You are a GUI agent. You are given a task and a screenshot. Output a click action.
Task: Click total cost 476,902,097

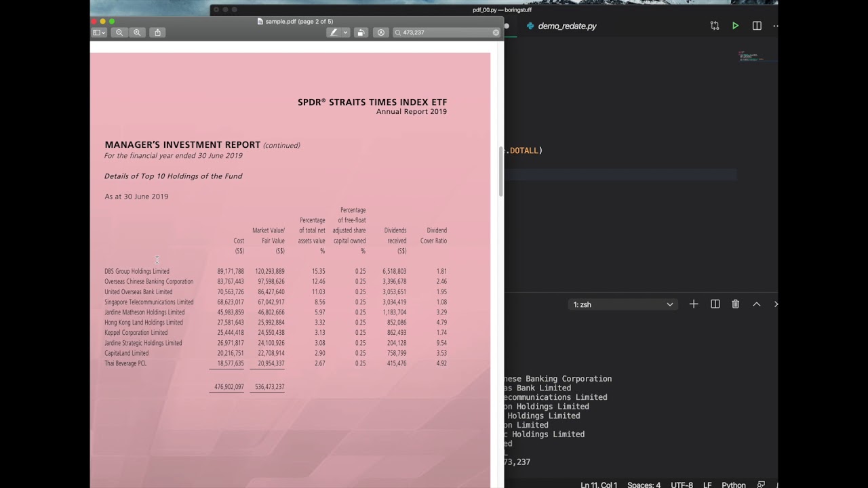[x=229, y=386]
